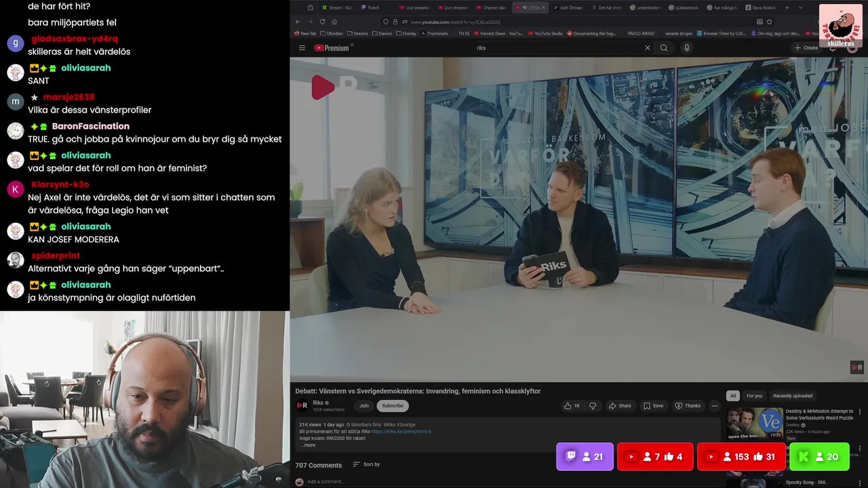The width and height of the screenshot is (868, 488).
Task: Open the Destiny & MrMouton video thumbnail
Action: pyautogui.click(x=755, y=423)
